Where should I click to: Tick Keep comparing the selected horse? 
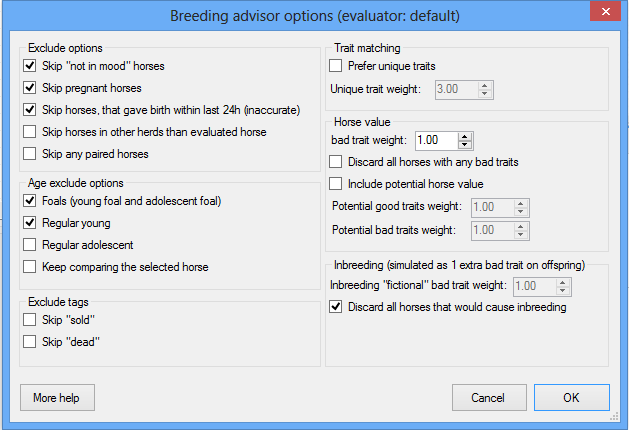tap(30, 267)
